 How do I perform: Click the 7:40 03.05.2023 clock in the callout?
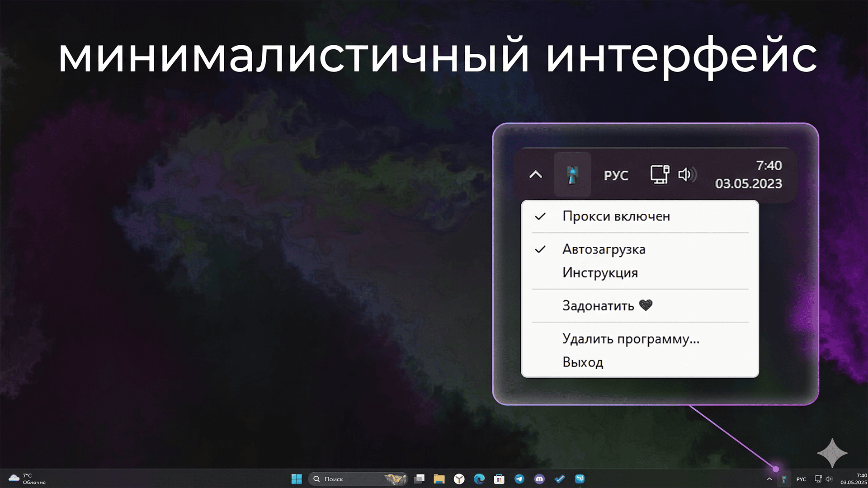(749, 175)
